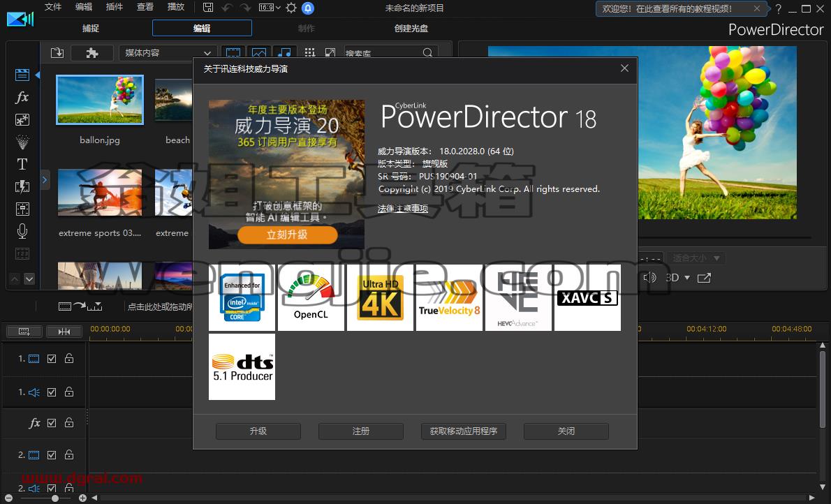Click the timeline split marker button
The width and height of the screenshot is (831, 504).
click(64, 332)
